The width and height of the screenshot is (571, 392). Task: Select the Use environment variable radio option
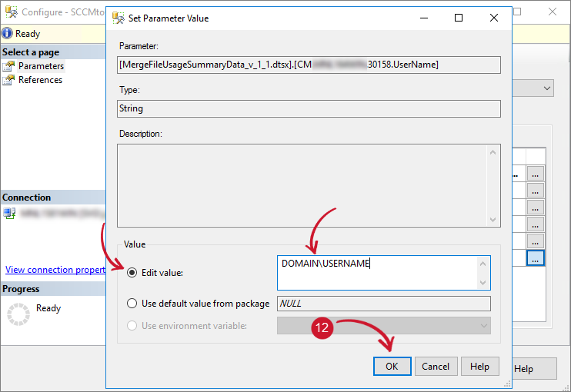pos(132,325)
